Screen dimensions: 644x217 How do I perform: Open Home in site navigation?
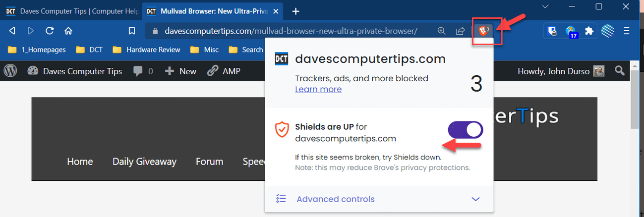tap(80, 162)
